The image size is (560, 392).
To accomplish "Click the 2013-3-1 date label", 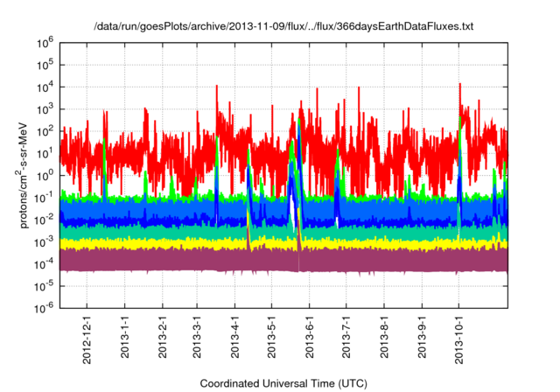I will (197, 338).
